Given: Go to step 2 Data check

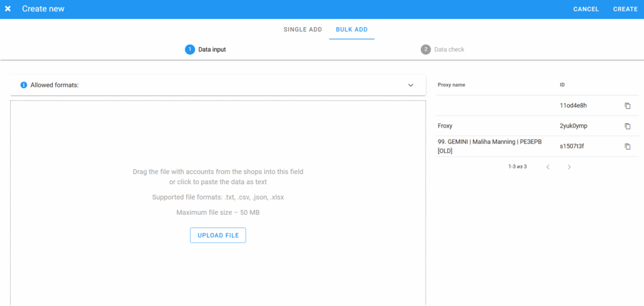Looking at the screenshot, I should (442, 50).
